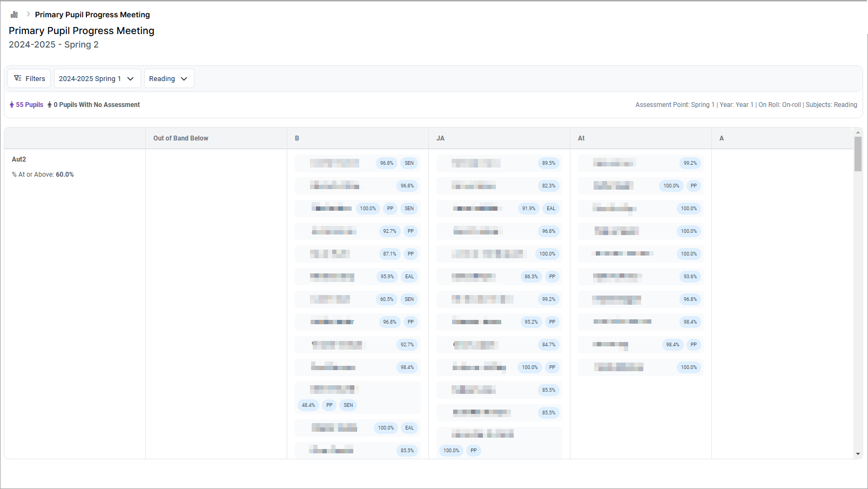Screen dimensions: 868x489
Task: Click the vertical scrollbar thumb of the table
Action: (x=858, y=154)
